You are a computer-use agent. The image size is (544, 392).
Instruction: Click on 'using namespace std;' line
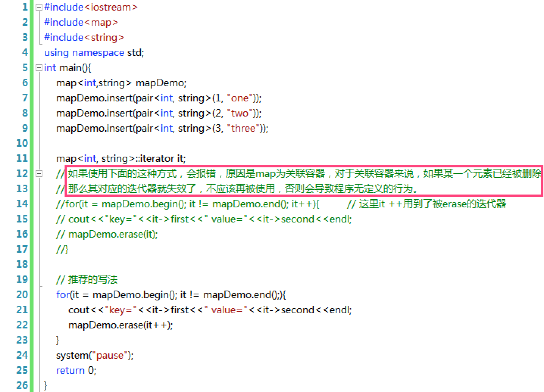[x=94, y=53]
